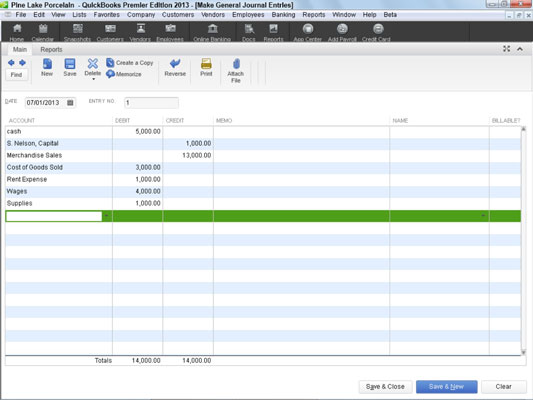Click the Save & Close button
Image resolution: width=533 pixels, height=400 pixels.
pos(385,387)
